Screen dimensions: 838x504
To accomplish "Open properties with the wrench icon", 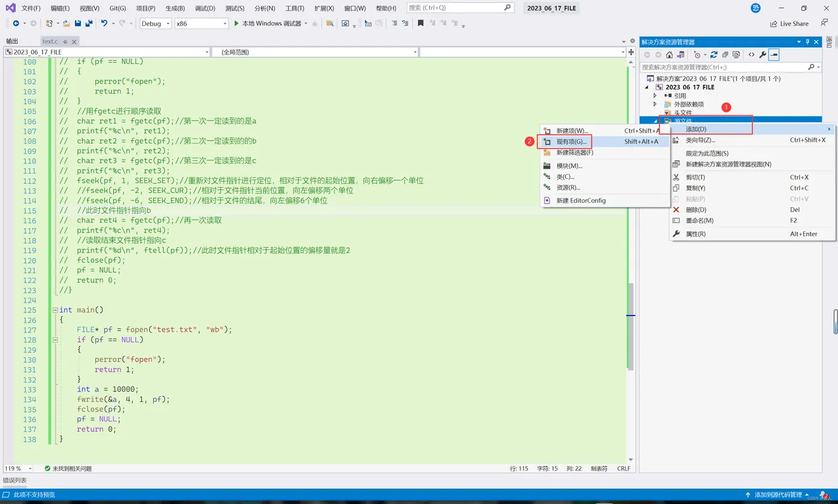I will tap(763, 54).
